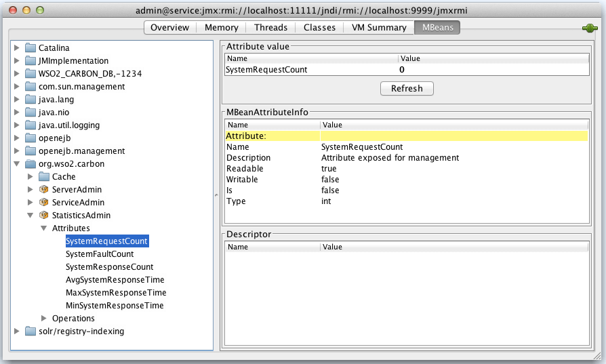Expand the Operations tree node
606x364 pixels.
(x=44, y=319)
